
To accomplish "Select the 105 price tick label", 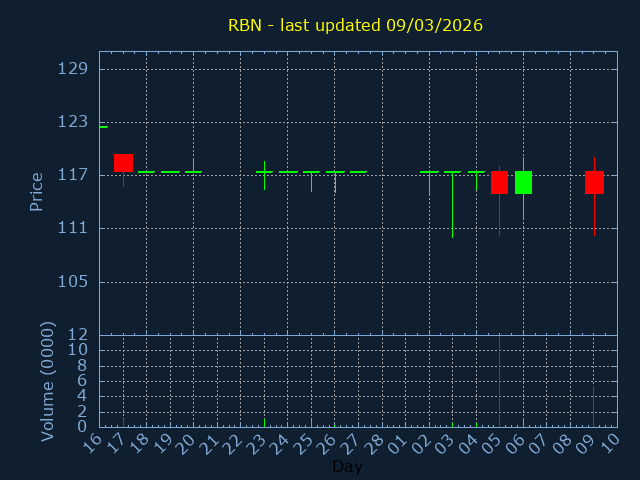I will [72, 281].
